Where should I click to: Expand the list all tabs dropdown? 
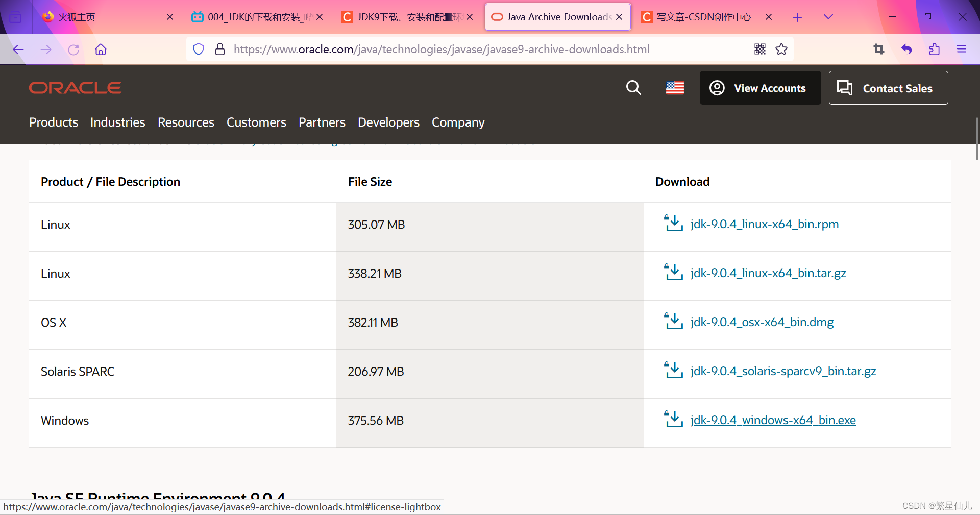[828, 17]
